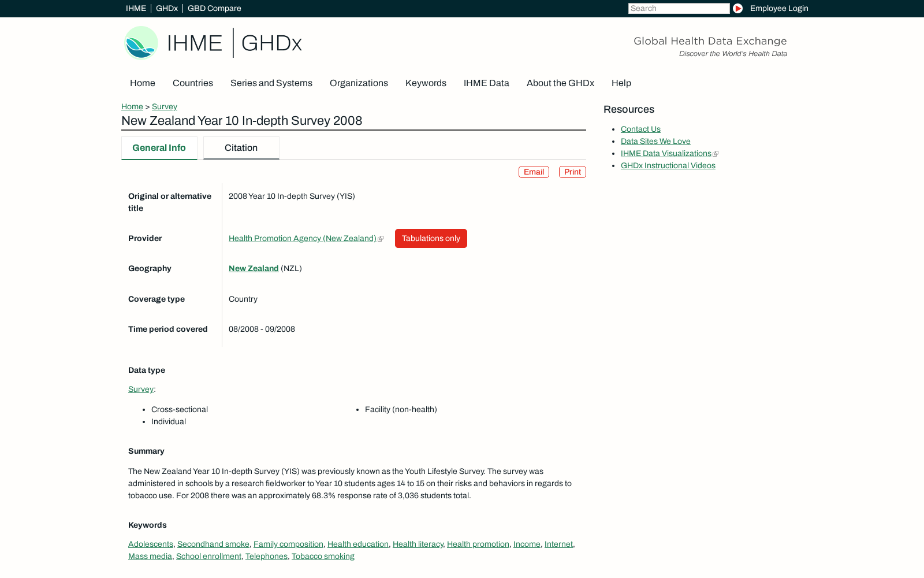Screen dimensions: 924x578
Task: Open IHME Data Visualizations link
Action: click(x=666, y=153)
